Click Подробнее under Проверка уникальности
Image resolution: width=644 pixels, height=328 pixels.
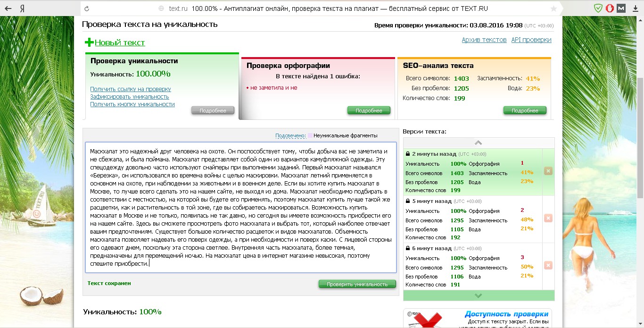pyautogui.click(x=213, y=110)
